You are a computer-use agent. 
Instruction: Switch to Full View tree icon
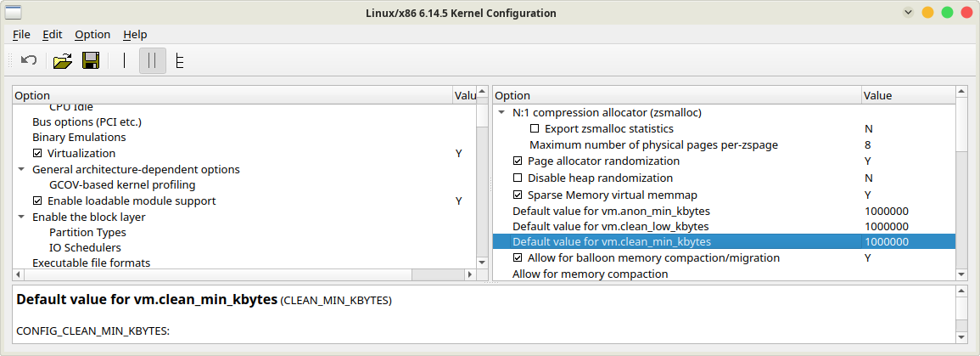tap(179, 60)
